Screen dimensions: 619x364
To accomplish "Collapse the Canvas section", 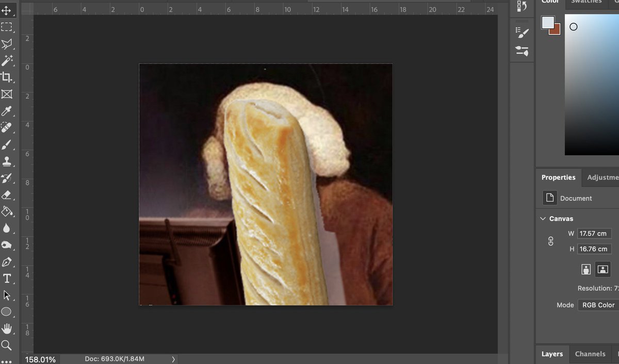I will (x=543, y=219).
